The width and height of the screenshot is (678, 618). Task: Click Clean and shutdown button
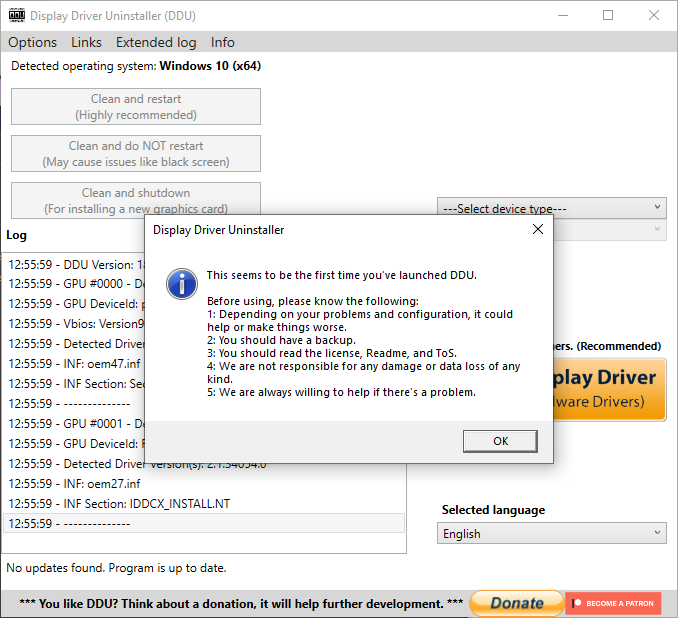click(136, 200)
